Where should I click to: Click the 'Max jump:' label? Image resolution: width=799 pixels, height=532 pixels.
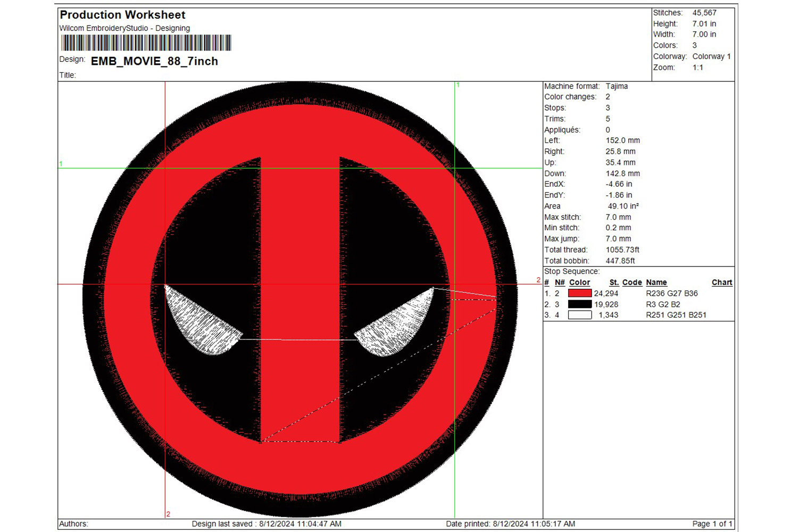(x=562, y=239)
